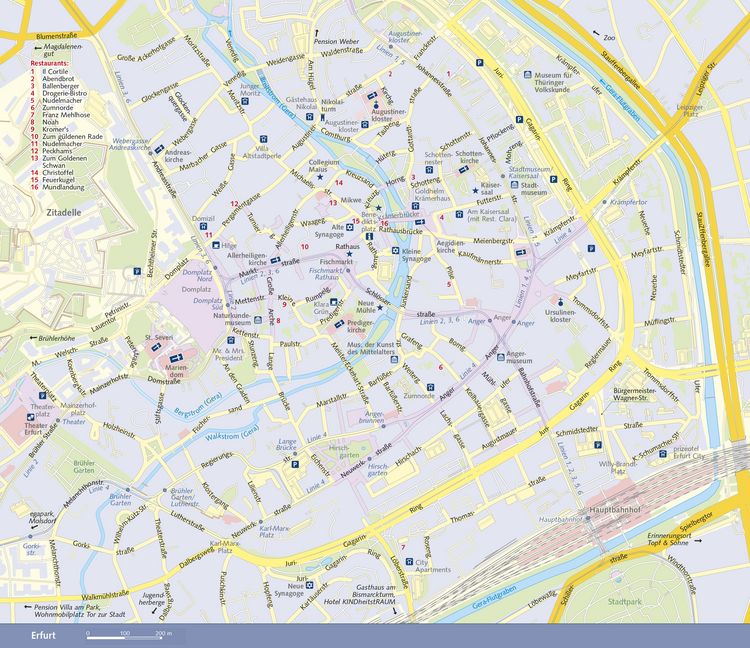
Task: Click the star marker at Collegium Maius
Action: (320, 177)
